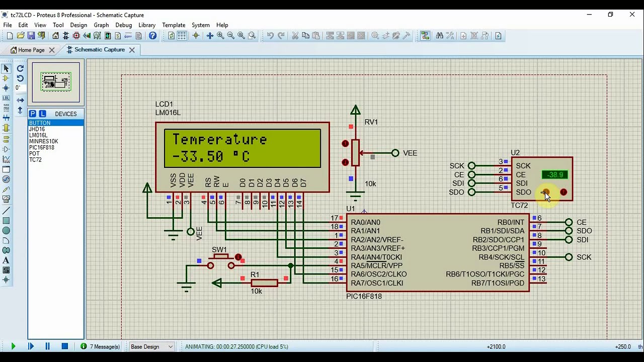The width and height of the screenshot is (644, 362).
Task: Open Search and Tag binoculars tool
Action: [x=440, y=36]
